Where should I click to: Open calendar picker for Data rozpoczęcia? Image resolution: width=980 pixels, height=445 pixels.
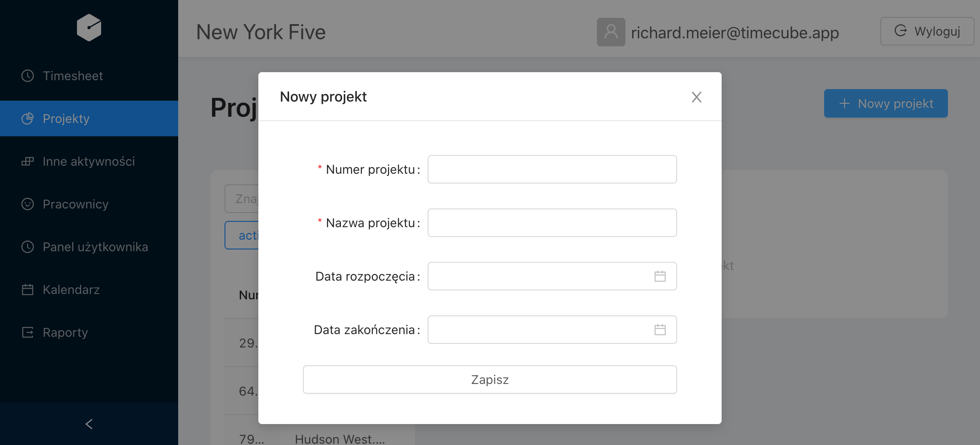(660, 276)
